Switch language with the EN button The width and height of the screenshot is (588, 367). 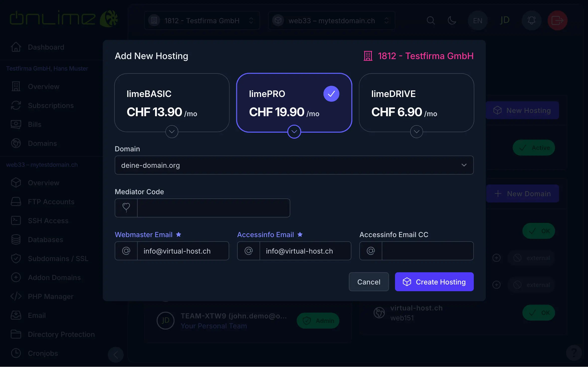478,20
